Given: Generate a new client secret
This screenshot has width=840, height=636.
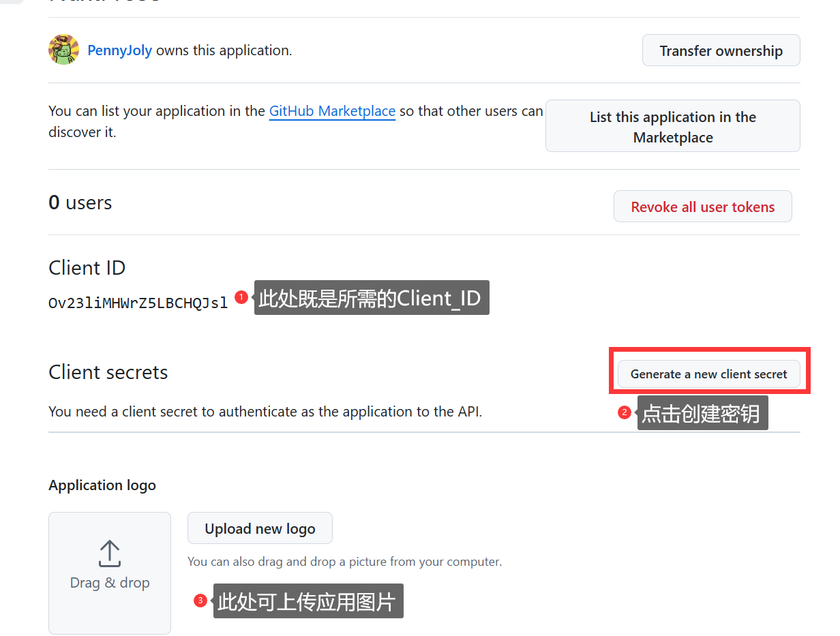Looking at the screenshot, I should point(708,374).
